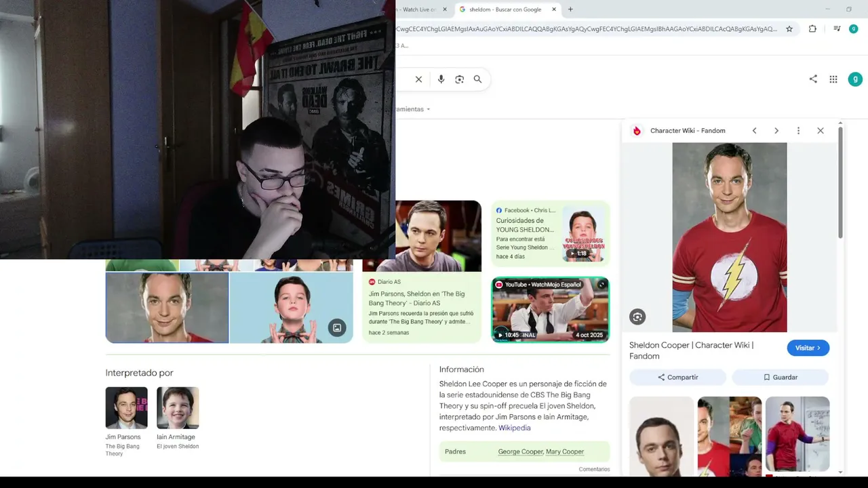Close the image preview panel
Image resolution: width=868 pixels, height=488 pixels.
(x=821, y=131)
